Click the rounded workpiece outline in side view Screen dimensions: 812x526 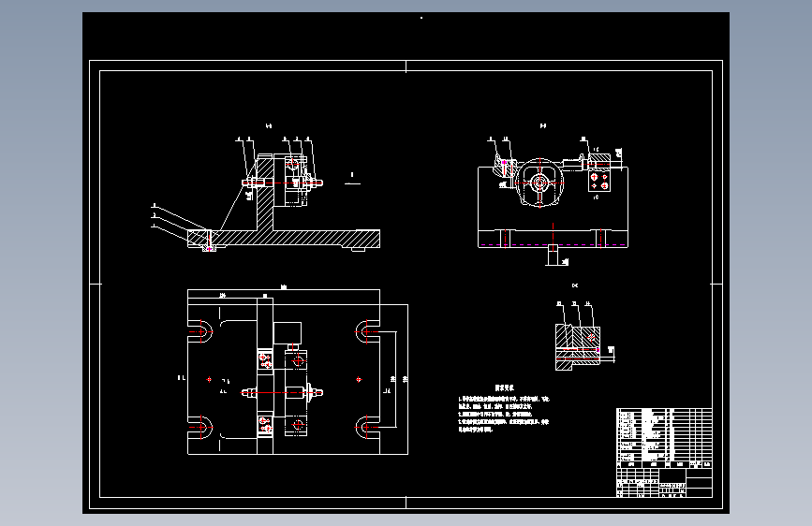539,183
